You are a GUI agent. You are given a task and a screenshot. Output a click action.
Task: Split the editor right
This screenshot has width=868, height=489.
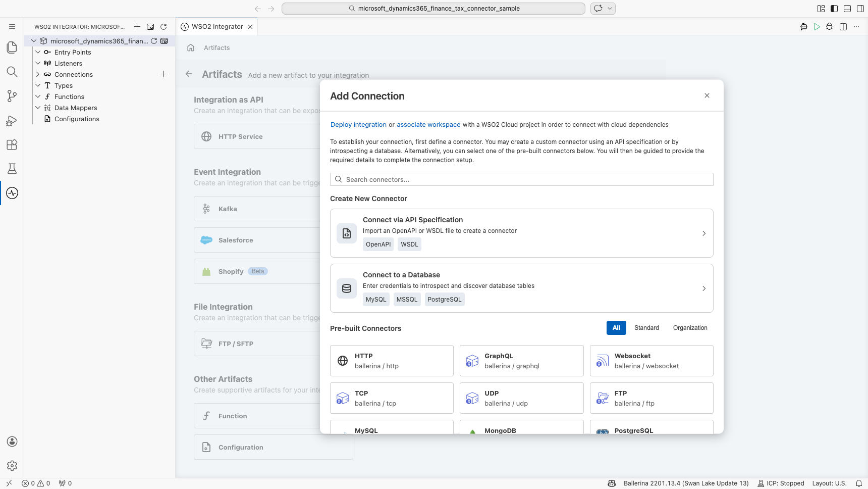point(843,27)
